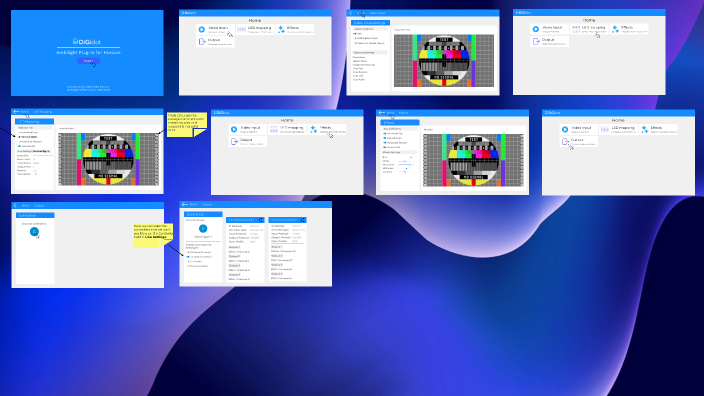Open Output arrow icon in Home frame with pointer on Effects
The width and height of the screenshot is (704, 396).
234,141
